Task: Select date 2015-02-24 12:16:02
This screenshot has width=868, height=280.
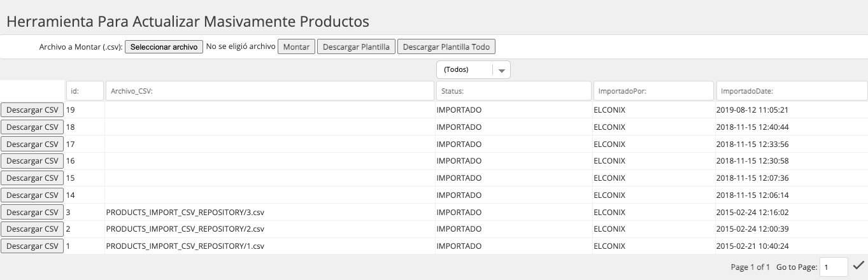Action: (x=753, y=212)
